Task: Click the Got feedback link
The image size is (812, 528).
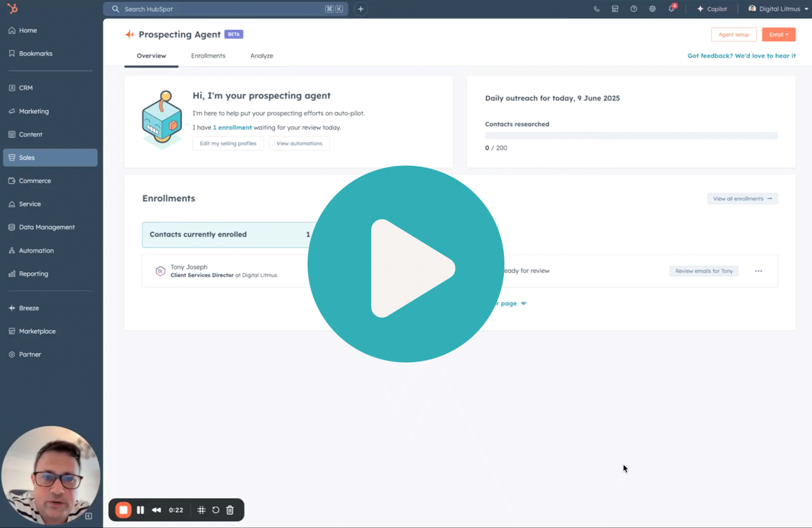Action: (x=741, y=56)
